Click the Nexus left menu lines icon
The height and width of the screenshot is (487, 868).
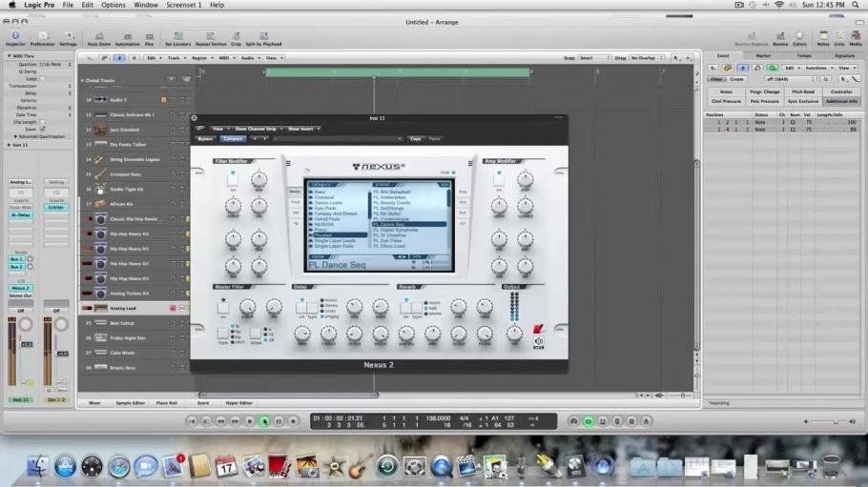pyautogui.click(x=288, y=163)
